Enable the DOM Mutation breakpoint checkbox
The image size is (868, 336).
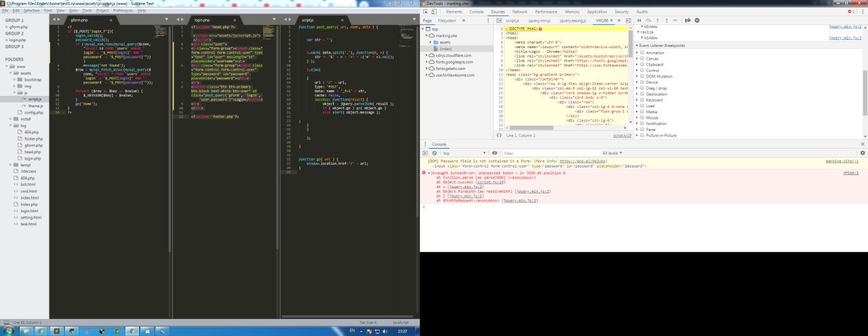click(x=642, y=76)
